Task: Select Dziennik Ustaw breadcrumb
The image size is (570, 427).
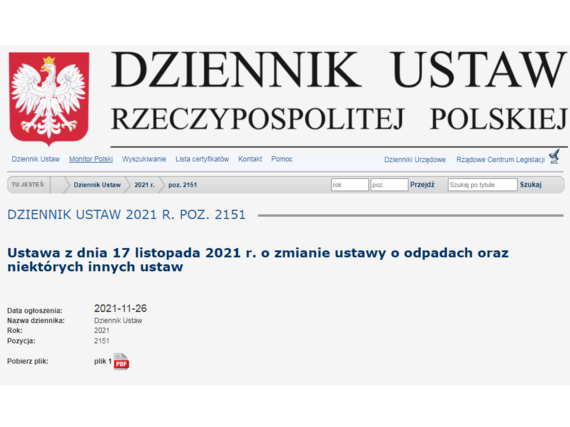Action: pyautogui.click(x=97, y=185)
